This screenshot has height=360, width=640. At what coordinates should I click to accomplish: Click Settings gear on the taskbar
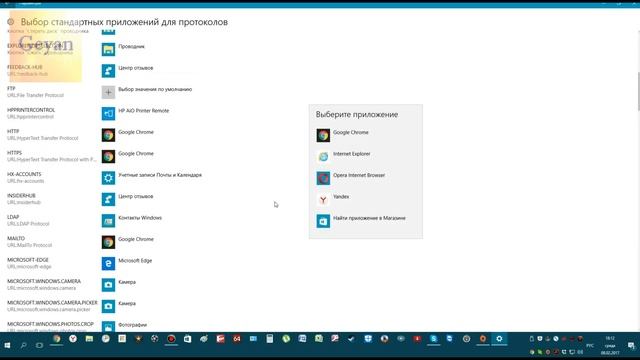click(499, 339)
